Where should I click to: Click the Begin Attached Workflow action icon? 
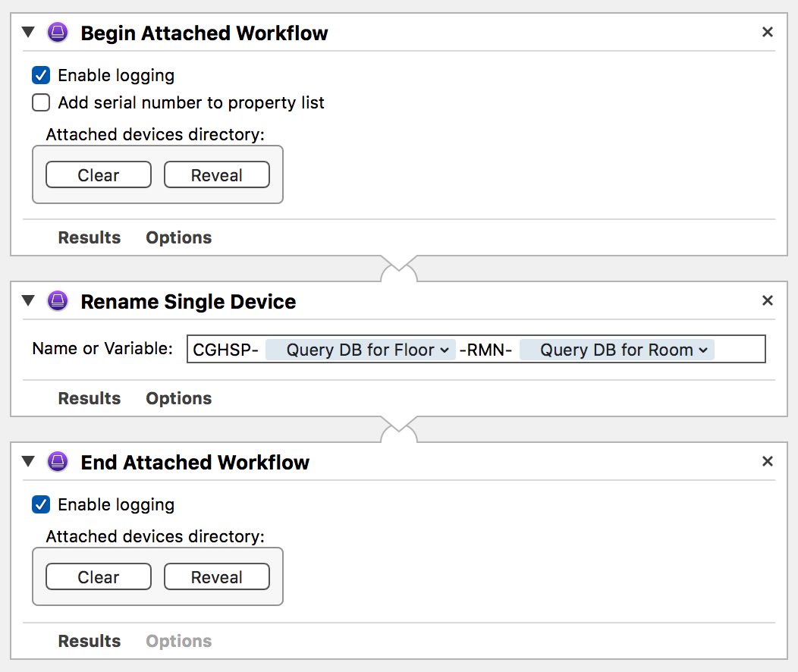point(58,33)
